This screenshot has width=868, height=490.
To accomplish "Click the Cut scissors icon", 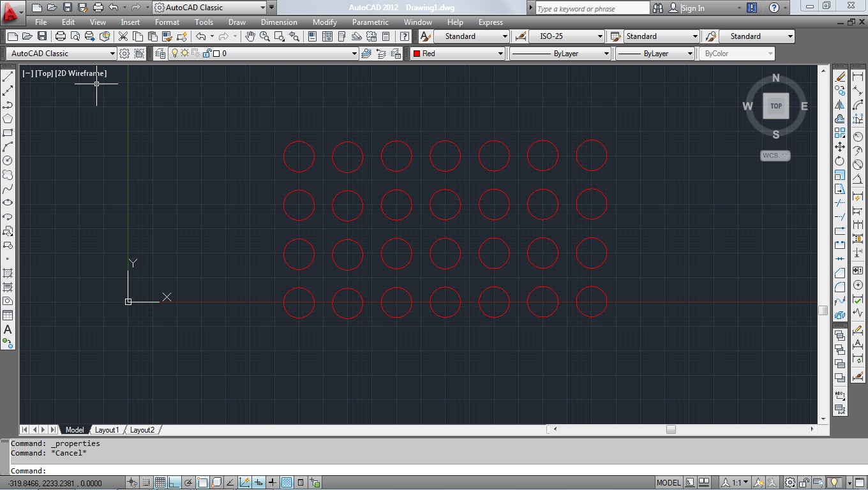I will [123, 36].
